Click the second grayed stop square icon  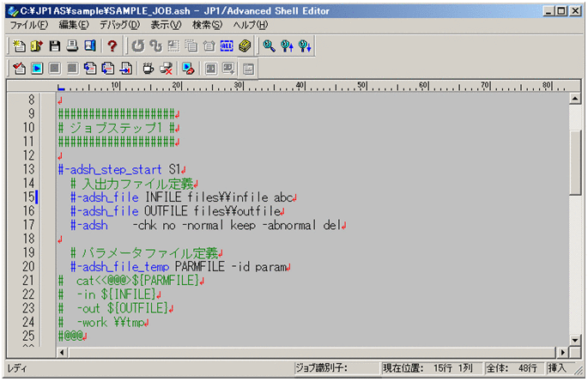click(x=72, y=69)
